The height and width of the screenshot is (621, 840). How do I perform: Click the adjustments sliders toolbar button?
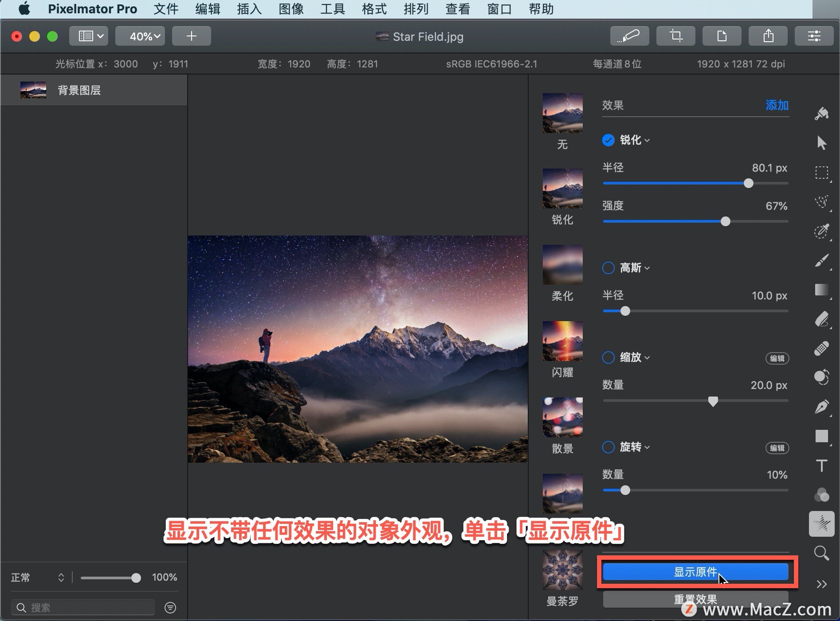click(x=814, y=36)
